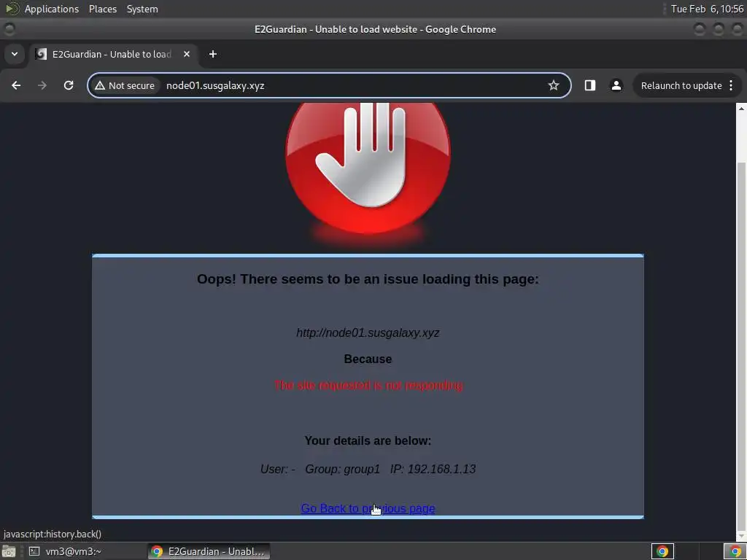The image size is (747, 560).
Task: Click the blocked URL http://node01.susgalaxy.xyz text
Action: (x=368, y=332)
